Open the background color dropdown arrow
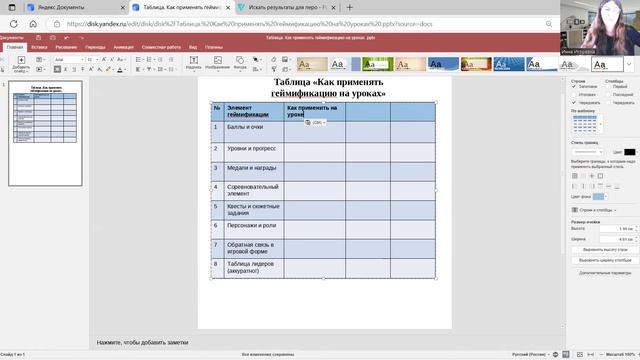The image size is (640, 360). tap(606, 197)
